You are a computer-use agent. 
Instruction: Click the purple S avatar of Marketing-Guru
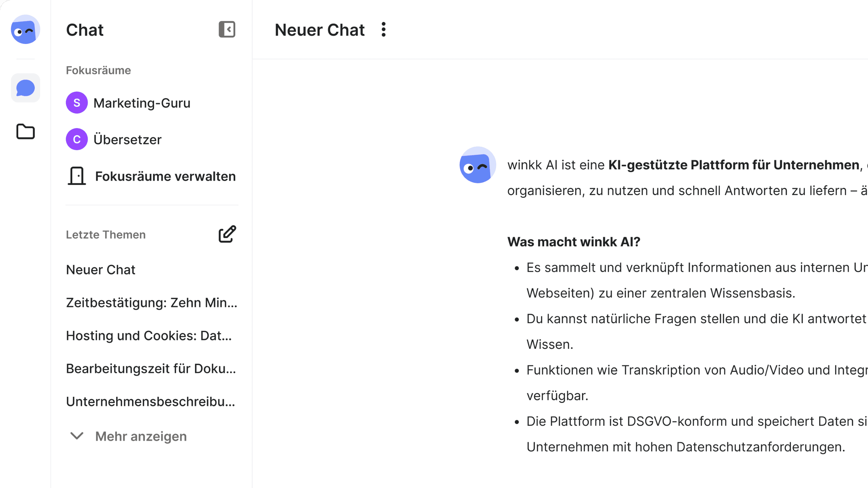pos(77,103)
